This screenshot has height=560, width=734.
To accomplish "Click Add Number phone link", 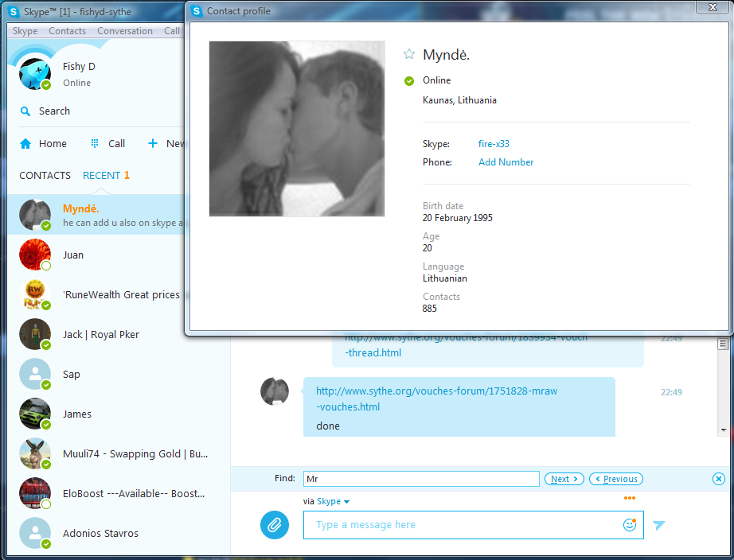I will click(506, 161).
